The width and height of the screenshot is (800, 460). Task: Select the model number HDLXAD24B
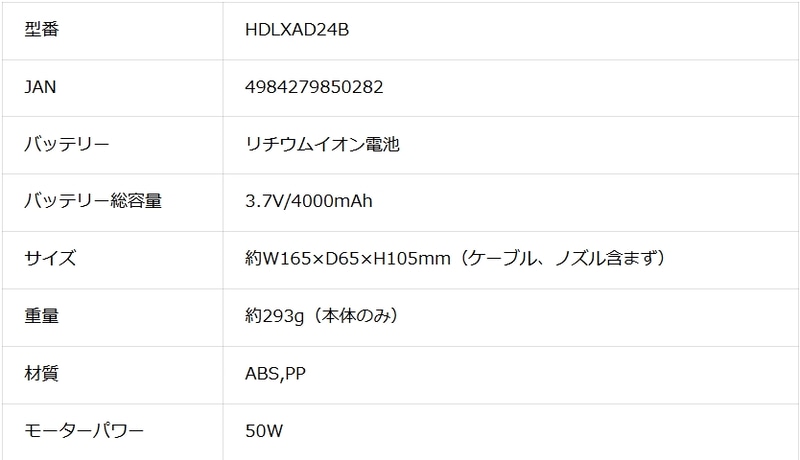[296, 29]
